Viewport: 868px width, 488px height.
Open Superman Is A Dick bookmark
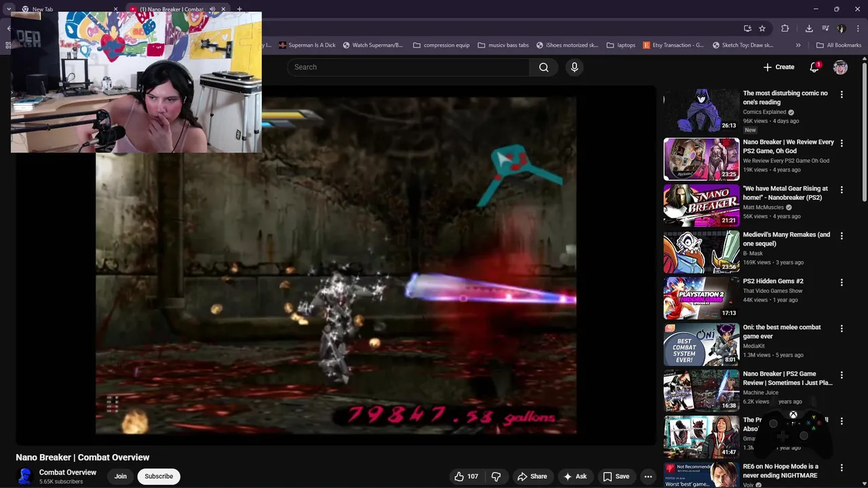tap(307, 45)
